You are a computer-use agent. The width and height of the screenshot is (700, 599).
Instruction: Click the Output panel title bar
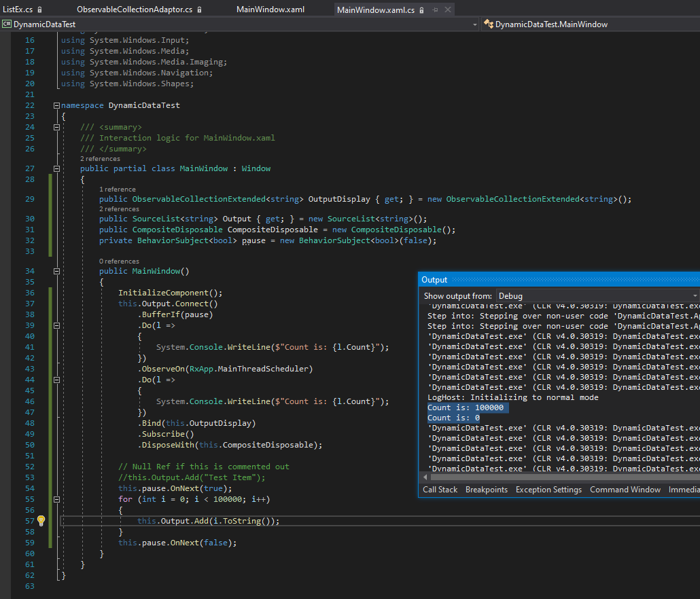(x=559, y=280)
